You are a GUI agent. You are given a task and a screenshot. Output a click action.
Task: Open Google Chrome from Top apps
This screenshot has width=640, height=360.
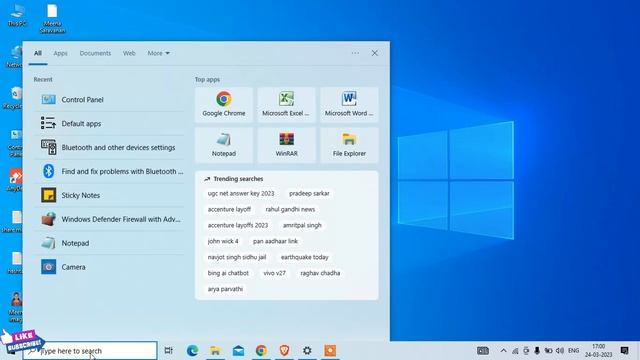click(x=224, y=104)
